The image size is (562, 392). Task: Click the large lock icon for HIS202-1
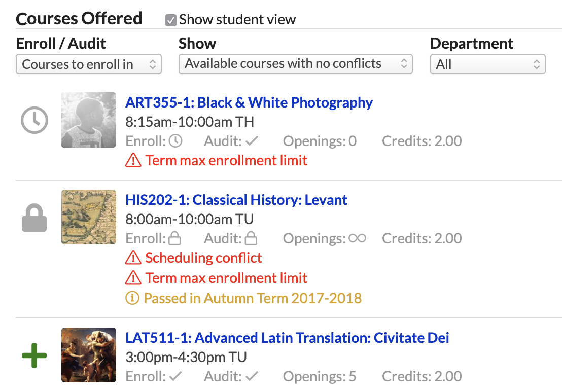click(x=34, y=218)
